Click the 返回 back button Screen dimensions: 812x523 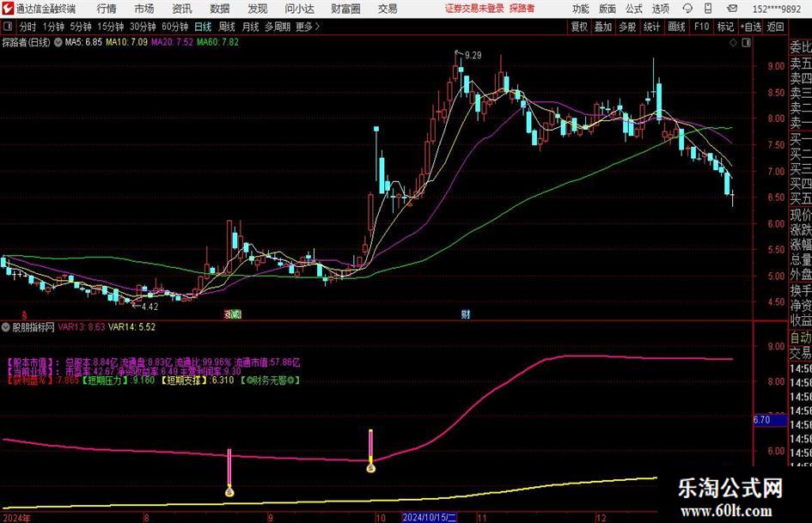pyautogui.click(x=775, y=27)
